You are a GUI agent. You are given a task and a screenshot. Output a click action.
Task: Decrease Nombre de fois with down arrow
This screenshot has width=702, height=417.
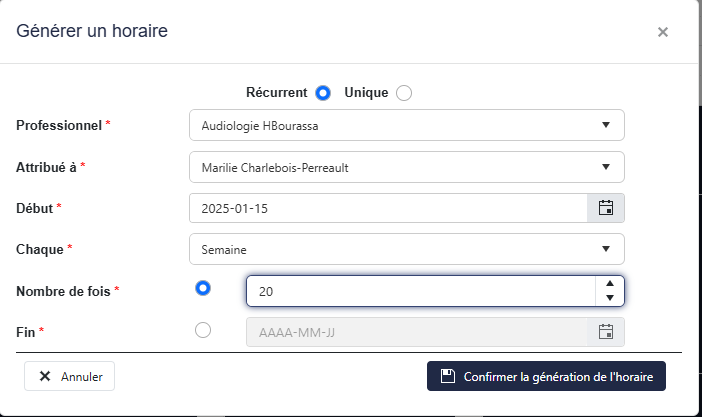click(609, 298)
